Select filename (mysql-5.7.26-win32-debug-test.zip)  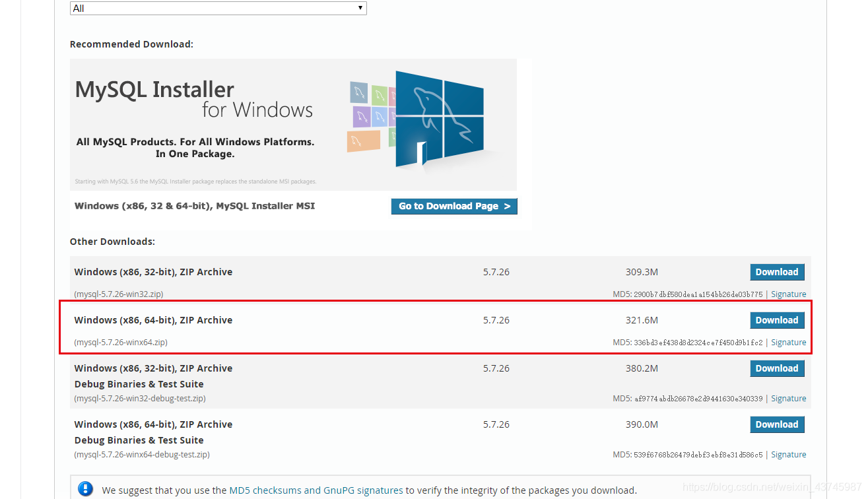pyautogui.click(x=140, y=399)
